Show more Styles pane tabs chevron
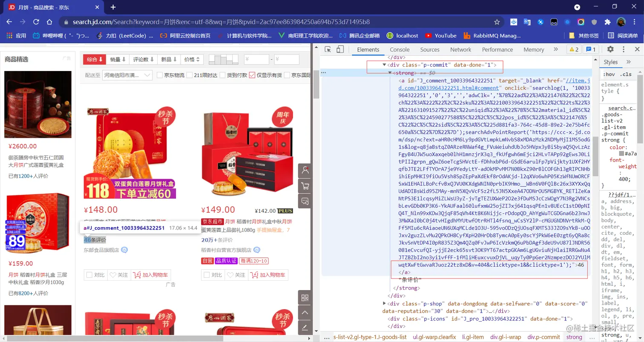Screen dimensions: 644x342 pyautogui.click(x=629, y=62)
